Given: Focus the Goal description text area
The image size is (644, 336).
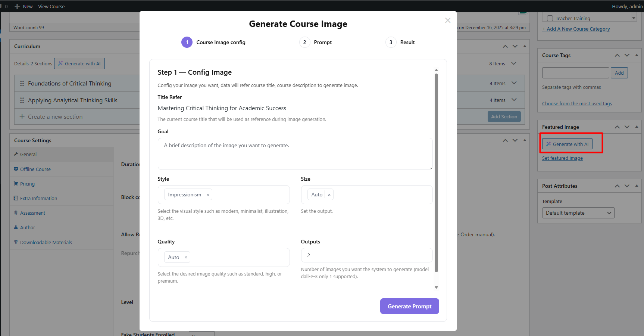Looking at the screenshot, I should [295, 154].
